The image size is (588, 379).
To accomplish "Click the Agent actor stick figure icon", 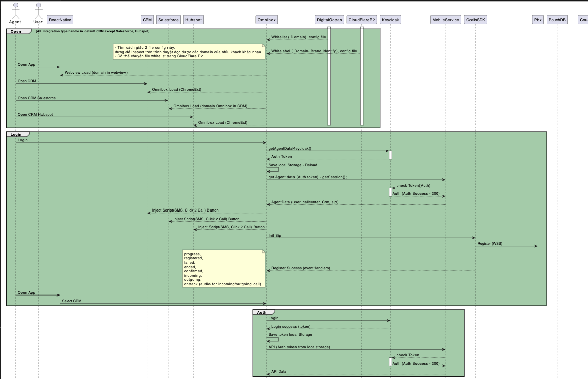I will pyautogui.click(x=15, y=9).
